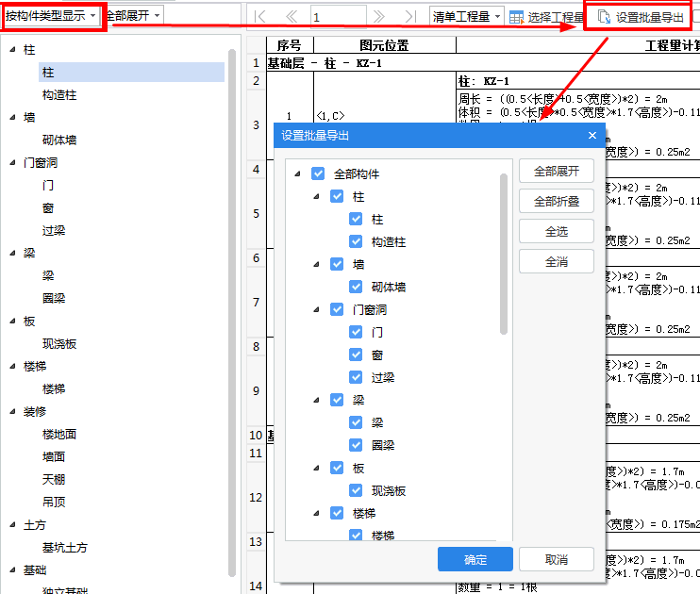Select 基坑土方 in left tree
This screenshot has height=594, width=700.
(x=65, y=548)
